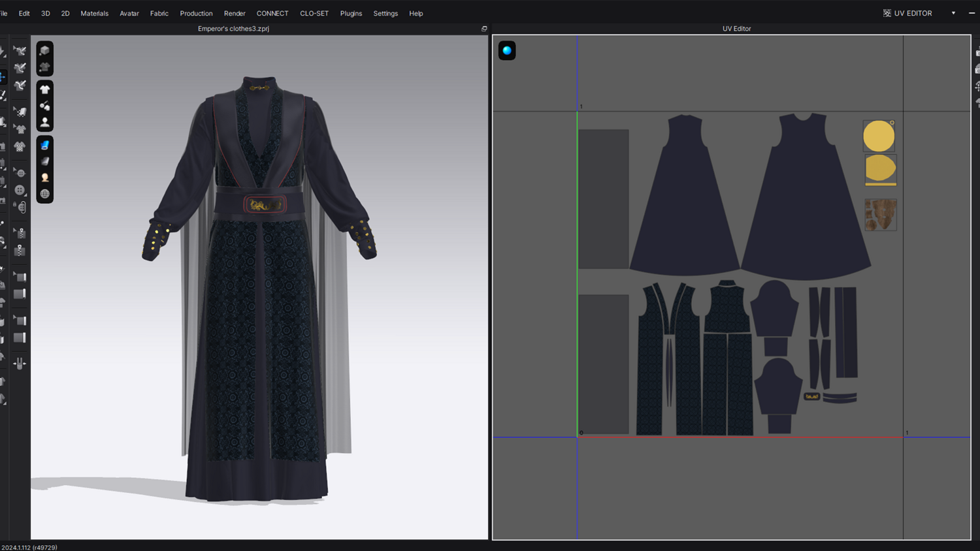The width and height of the screenshot is (980, 551).
Task: Toggle the mesh wireframe globe display icon
Action: [44, 194]
